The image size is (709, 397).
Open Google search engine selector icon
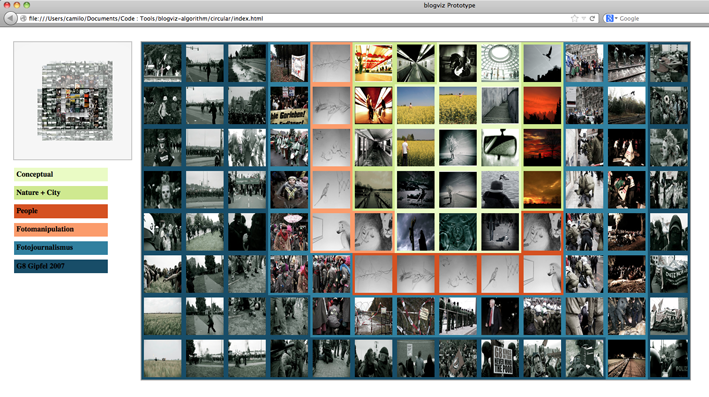[610, 19]
